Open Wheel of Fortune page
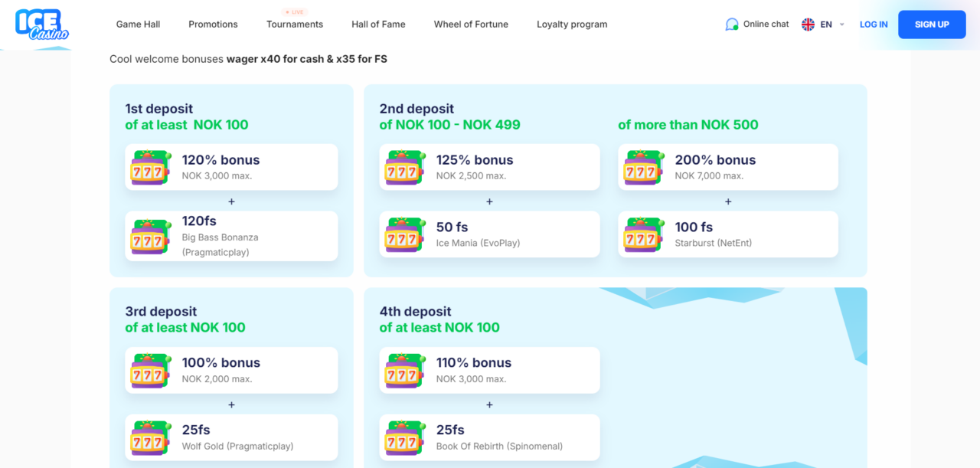980x468 pixels. tap(471, 25)
